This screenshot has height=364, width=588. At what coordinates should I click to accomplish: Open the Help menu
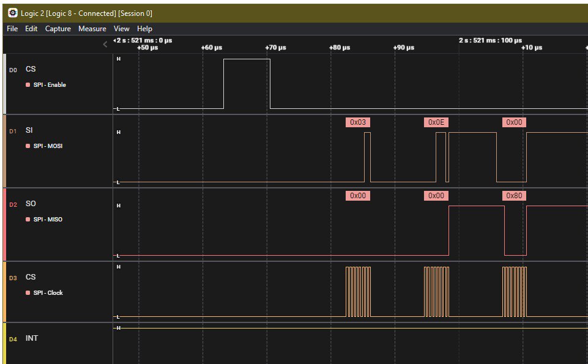(x=144, y=29)
